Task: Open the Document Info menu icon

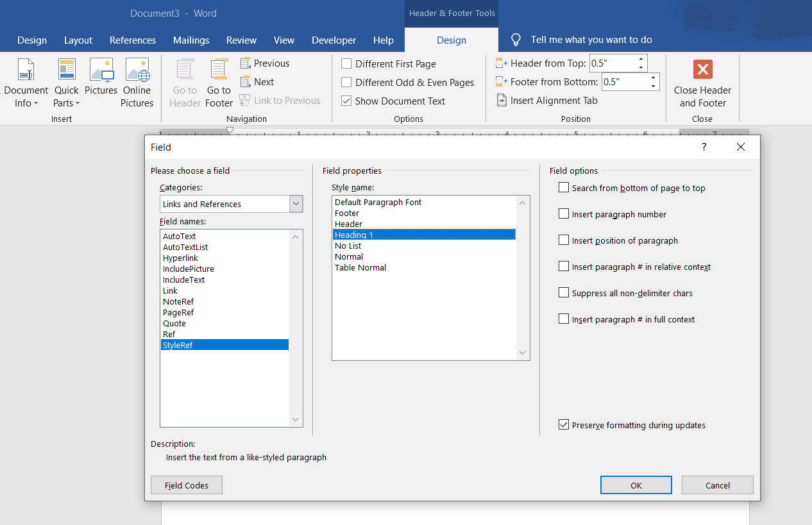Action: (26, 70)
